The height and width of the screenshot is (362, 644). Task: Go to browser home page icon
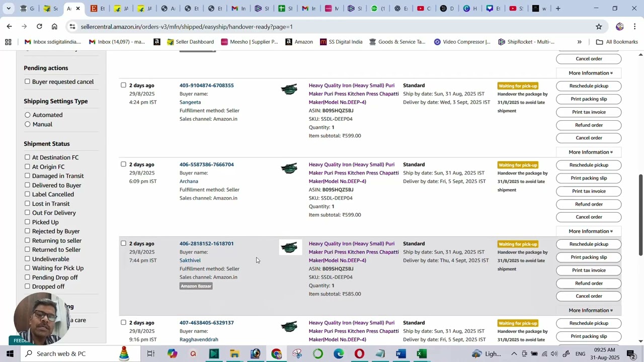coord(54,27)
